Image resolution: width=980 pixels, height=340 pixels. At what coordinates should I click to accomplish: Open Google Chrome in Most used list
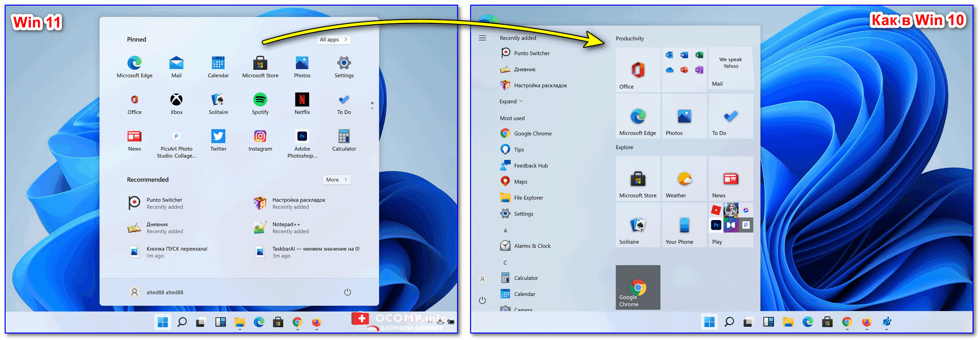coord(526,133)
